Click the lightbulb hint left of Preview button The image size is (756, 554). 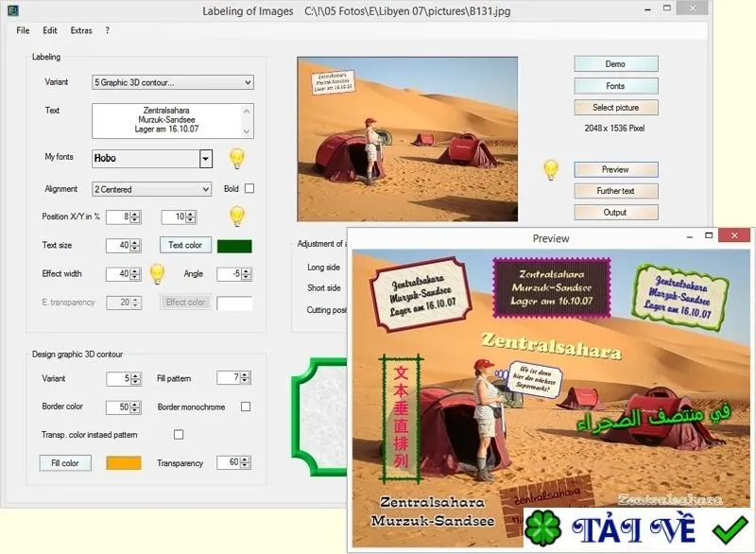(551, 170)
